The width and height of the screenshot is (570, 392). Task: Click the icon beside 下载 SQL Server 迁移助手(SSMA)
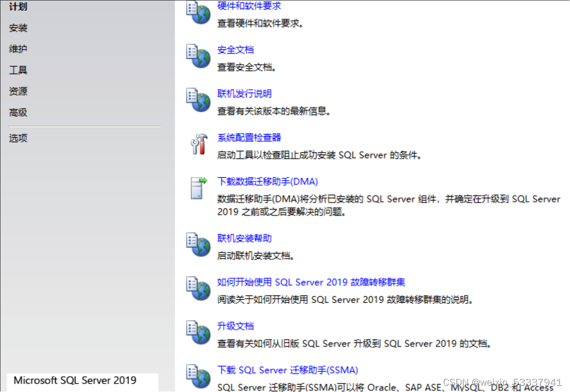click(x=198, y=377)
